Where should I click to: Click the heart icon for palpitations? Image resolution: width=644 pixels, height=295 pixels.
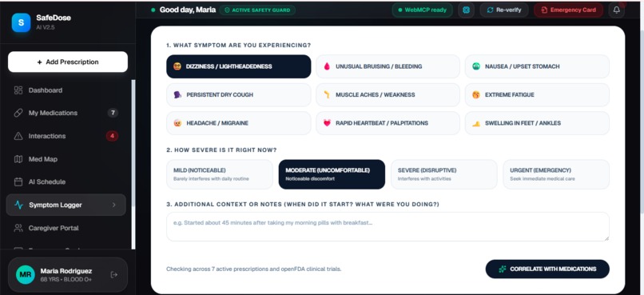[327, 123]
